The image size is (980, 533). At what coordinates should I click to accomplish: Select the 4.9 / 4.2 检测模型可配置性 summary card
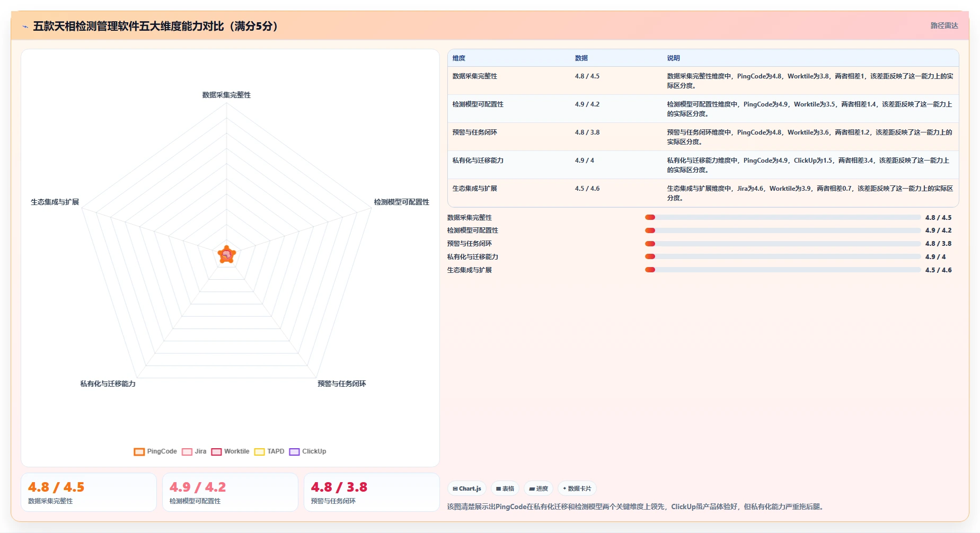tap(230, 492)
